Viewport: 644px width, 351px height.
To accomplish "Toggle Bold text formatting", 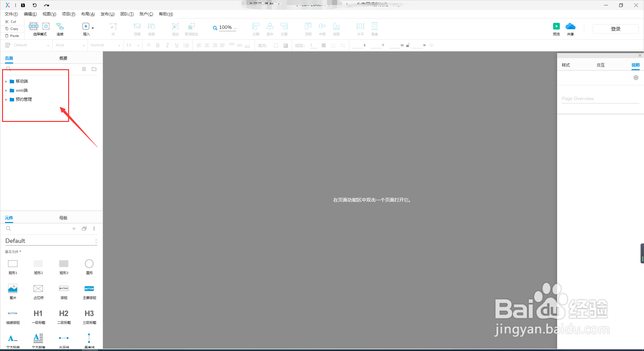I will [158, 45].
